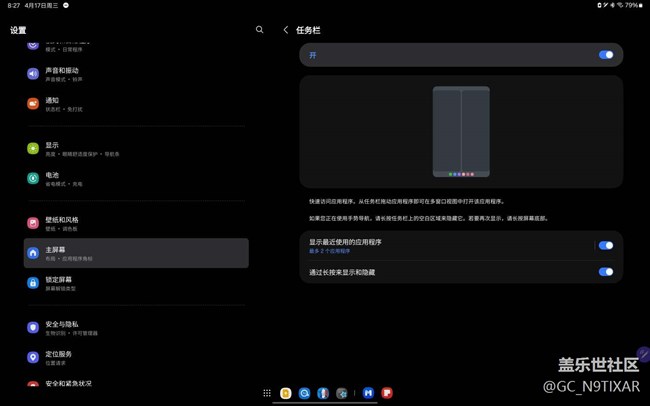Turn off the main 开 taskbar switch

(605, 55)
